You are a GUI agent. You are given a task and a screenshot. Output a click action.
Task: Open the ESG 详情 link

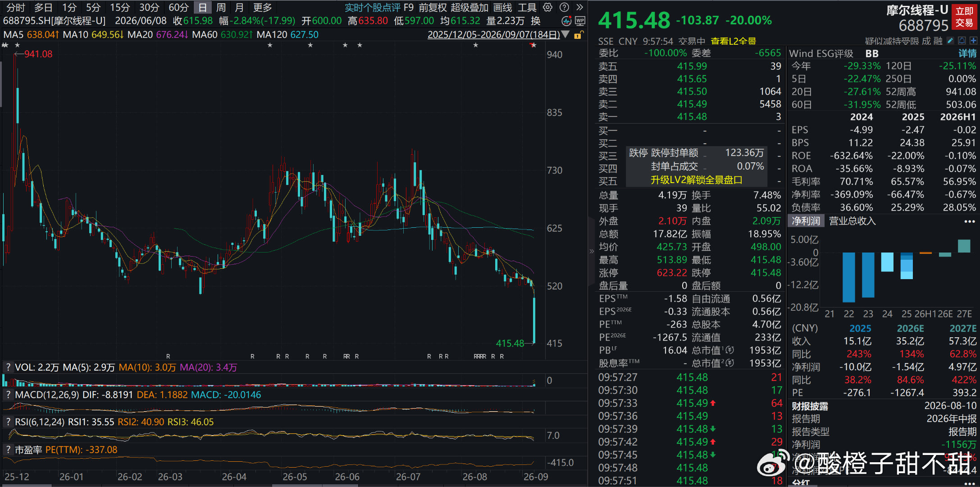point(967,53)
